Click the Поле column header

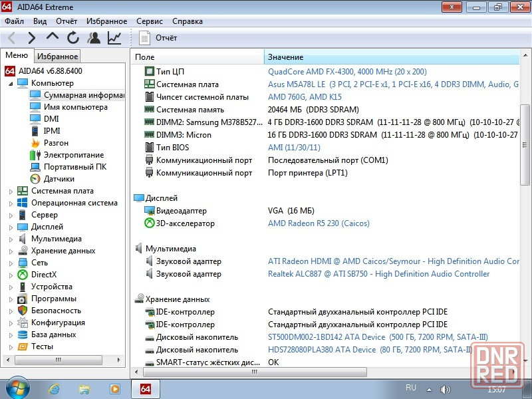point(198,57)
